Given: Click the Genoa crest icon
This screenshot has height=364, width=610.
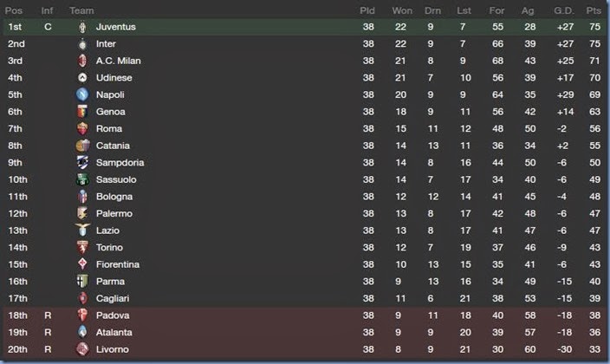Looking at the screenshot, I should [x=82, y=112].
